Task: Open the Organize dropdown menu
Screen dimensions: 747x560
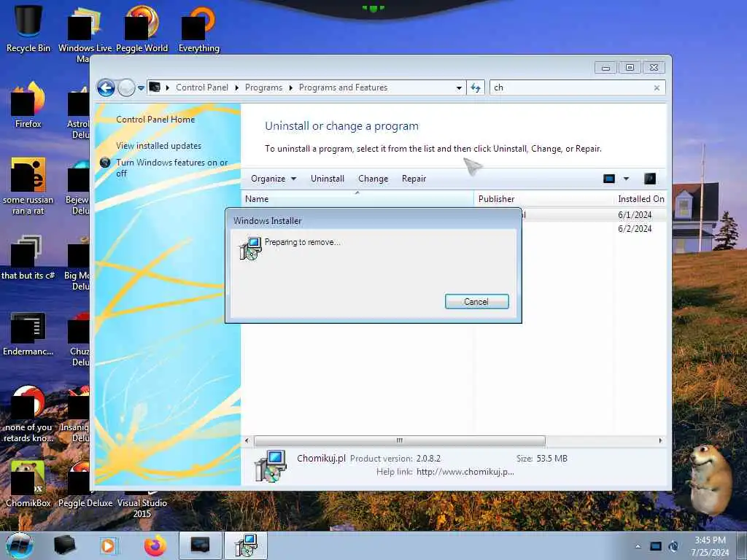Action: click(x=274, y=179)
